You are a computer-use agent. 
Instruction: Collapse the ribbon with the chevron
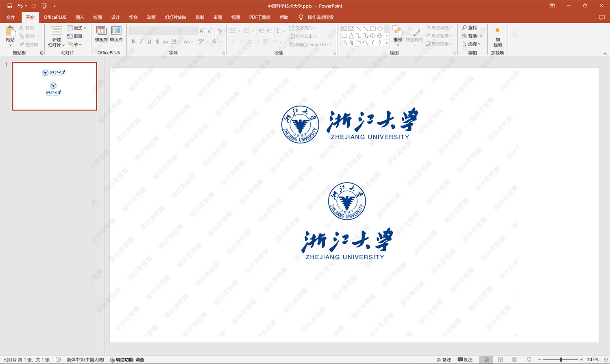[605, 53]
